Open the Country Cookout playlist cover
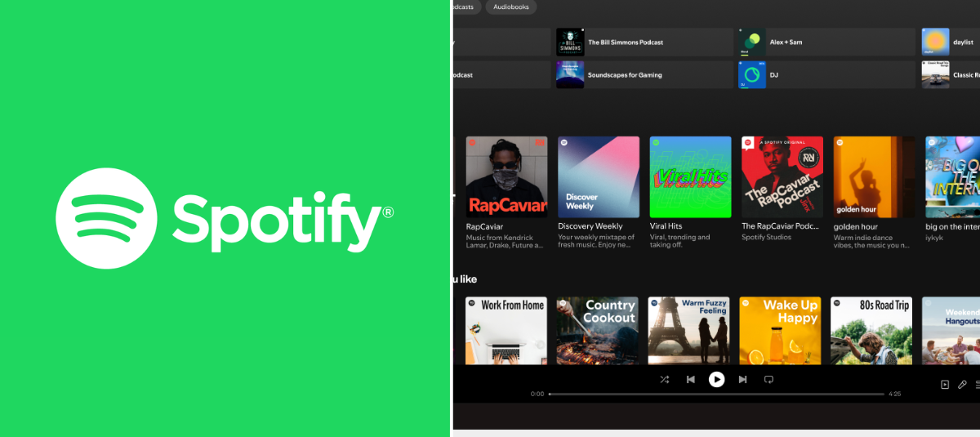 598,330
